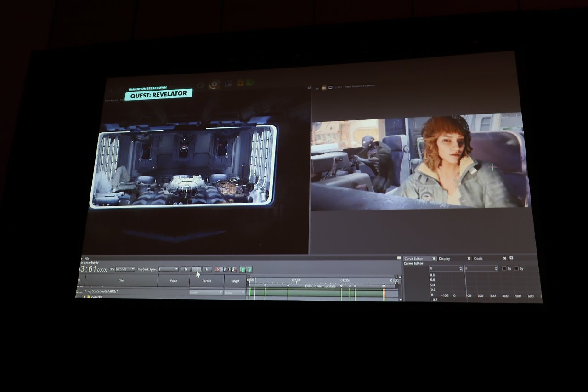Step the second Curve Editor value spinner
588x392 pixels.
(x=496, y=268)
